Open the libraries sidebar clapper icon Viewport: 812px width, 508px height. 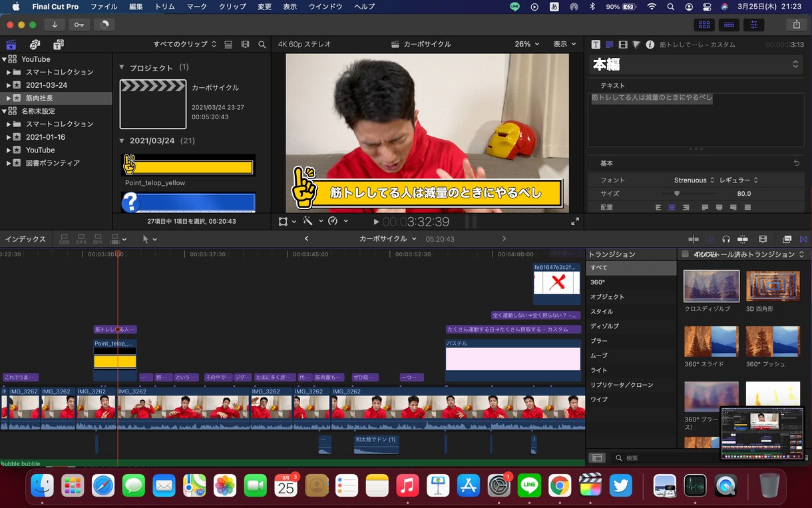pos(11,45)
